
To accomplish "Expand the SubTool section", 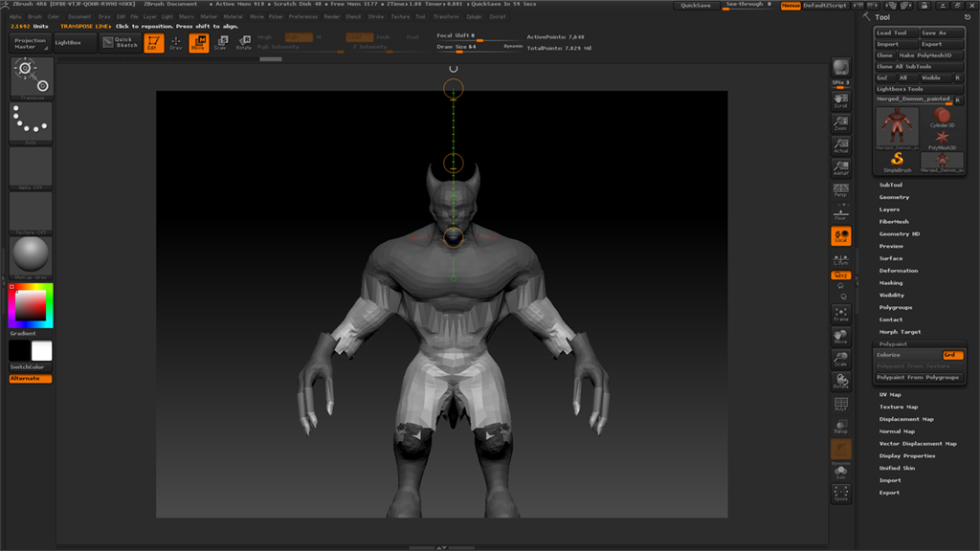I will [890, 185].
